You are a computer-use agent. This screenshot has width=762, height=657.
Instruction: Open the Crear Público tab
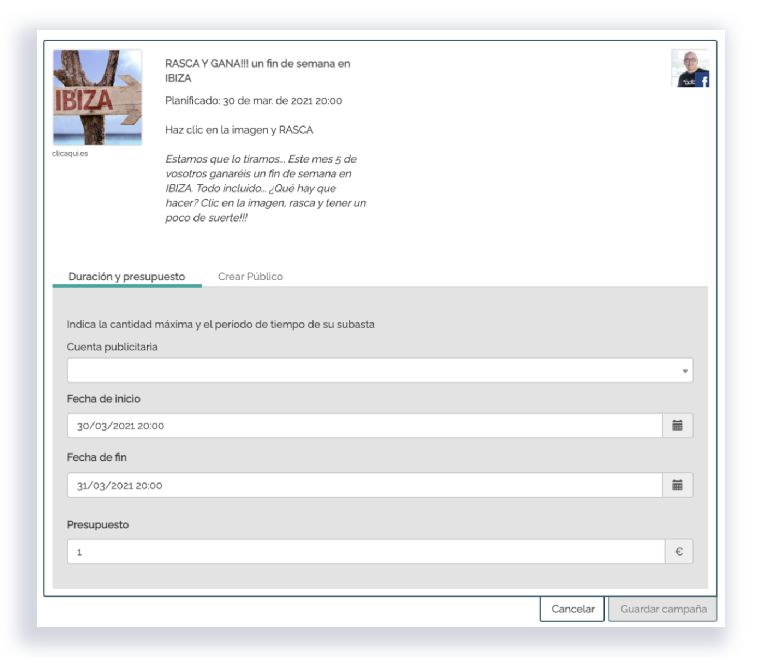tap(250, 277)
